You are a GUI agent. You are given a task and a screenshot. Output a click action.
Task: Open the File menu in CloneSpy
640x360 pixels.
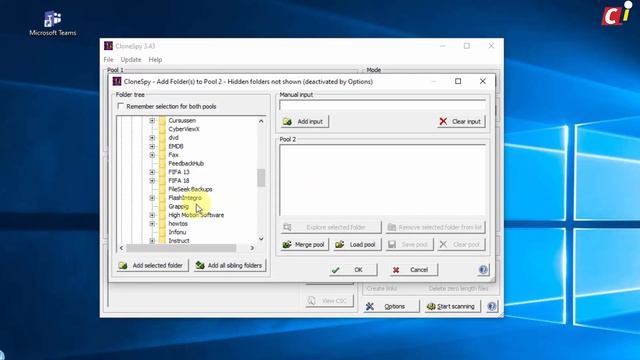(x=108, y=60)
